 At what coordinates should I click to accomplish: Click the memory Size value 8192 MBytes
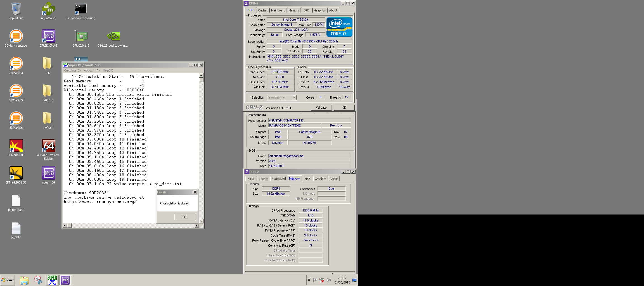[276, 194]
